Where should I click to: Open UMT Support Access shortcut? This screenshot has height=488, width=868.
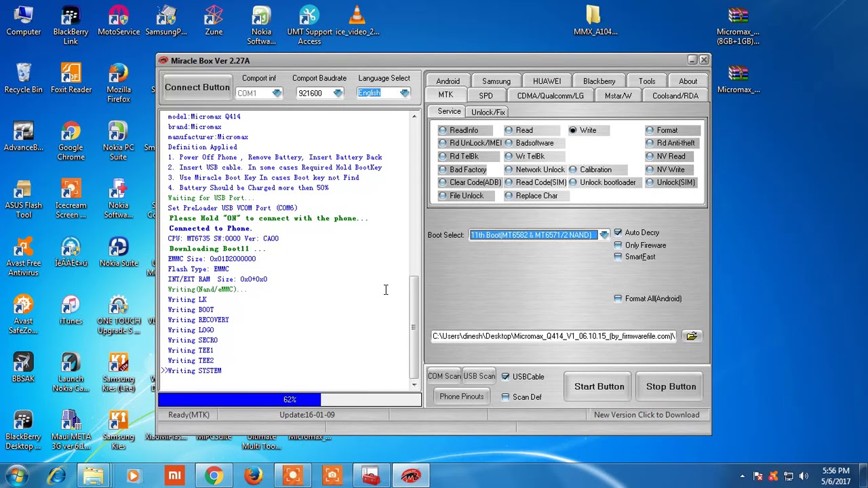[309, 25]
